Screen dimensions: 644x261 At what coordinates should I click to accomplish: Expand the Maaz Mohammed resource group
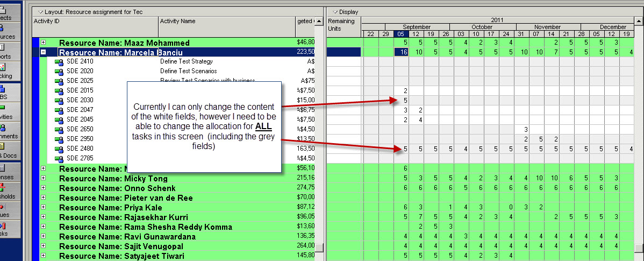point(43,43)
